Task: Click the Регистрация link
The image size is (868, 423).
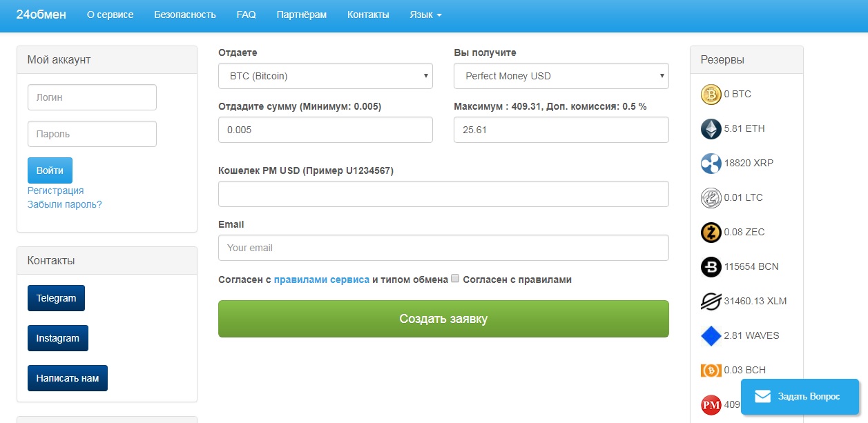Action: pos(55,190)
